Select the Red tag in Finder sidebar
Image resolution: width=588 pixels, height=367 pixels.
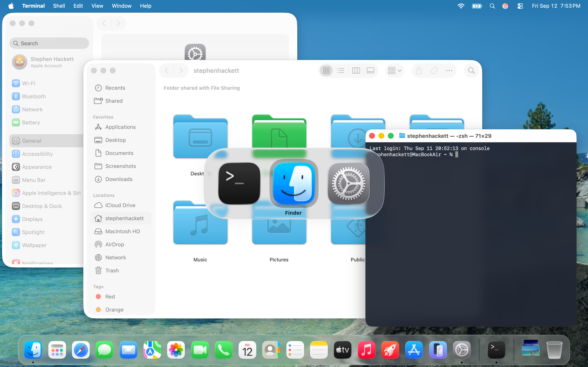click(x=110, y=296)
